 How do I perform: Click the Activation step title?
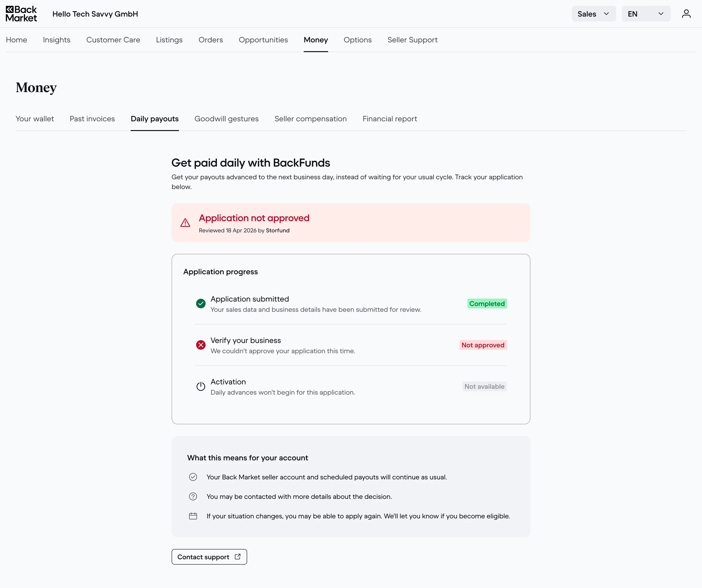tap(228, 382)
